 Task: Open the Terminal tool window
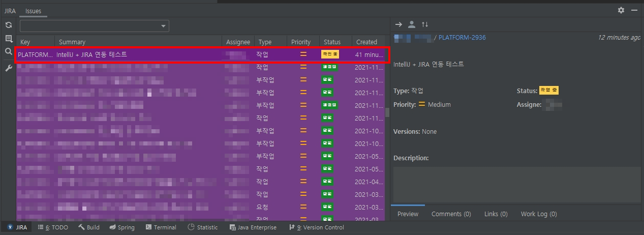click(161, 227)
